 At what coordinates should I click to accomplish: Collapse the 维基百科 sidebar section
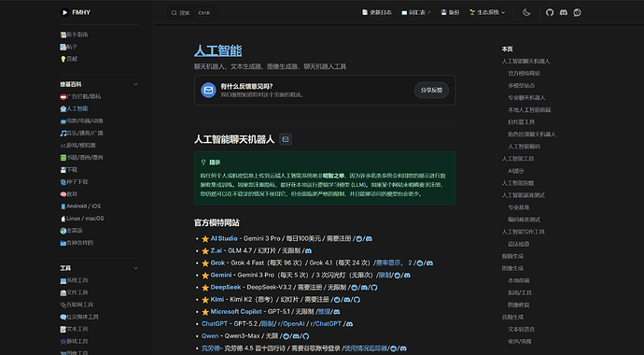click(135, 84)
